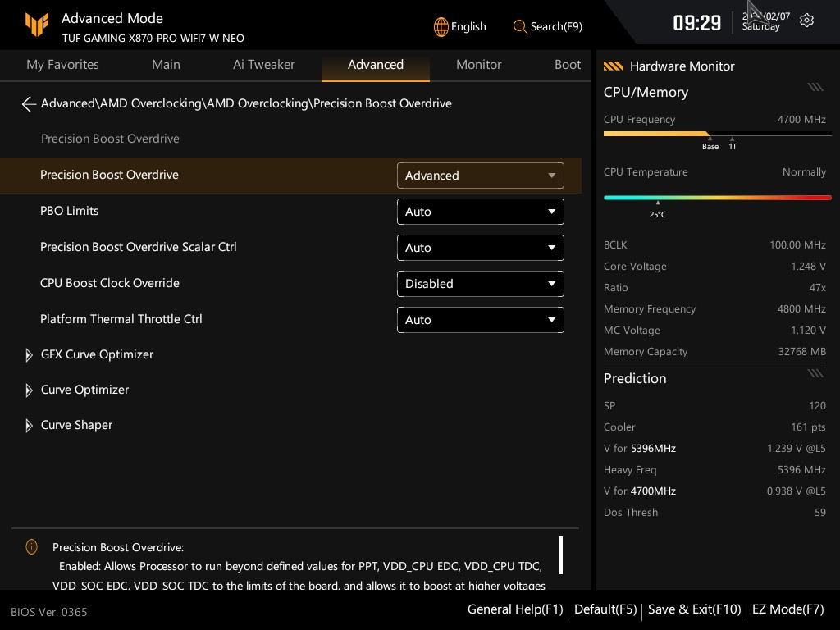Switch to the Monitor tab

[x=478, y=65]
